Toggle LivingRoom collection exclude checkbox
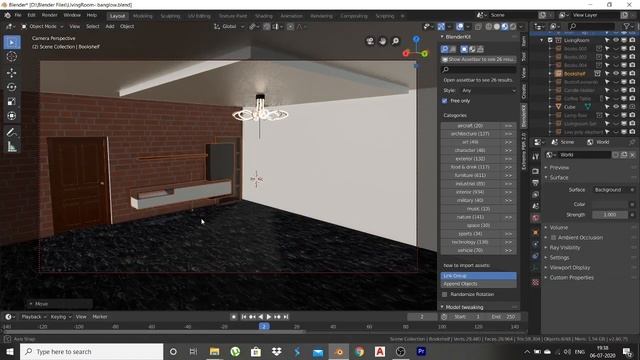 (x=550, y=40)
